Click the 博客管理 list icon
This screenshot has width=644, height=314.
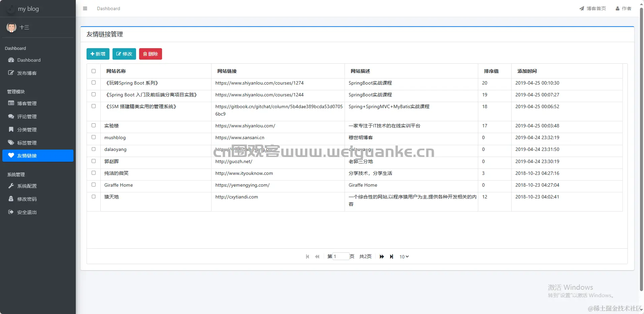pos(11,103)
